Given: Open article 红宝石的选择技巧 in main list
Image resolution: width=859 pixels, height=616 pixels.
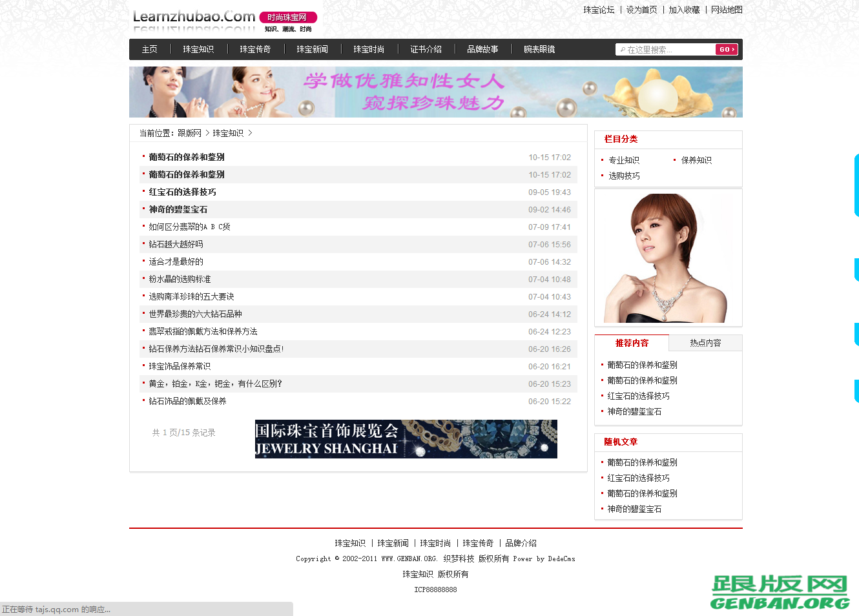Looking at the screenshot, I should pos(183,192).
